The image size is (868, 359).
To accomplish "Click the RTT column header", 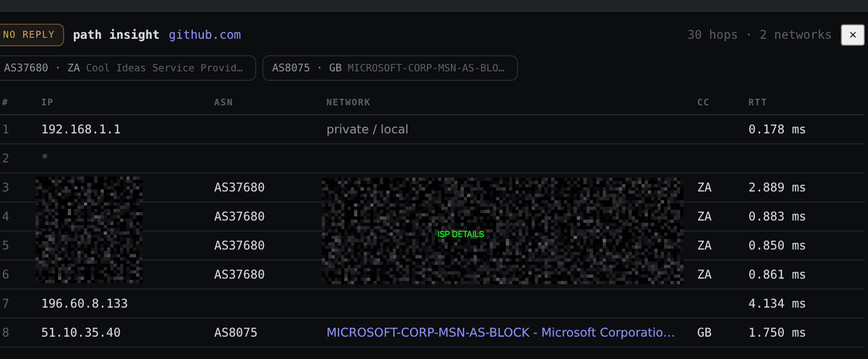I will click(x=757, y=102).
